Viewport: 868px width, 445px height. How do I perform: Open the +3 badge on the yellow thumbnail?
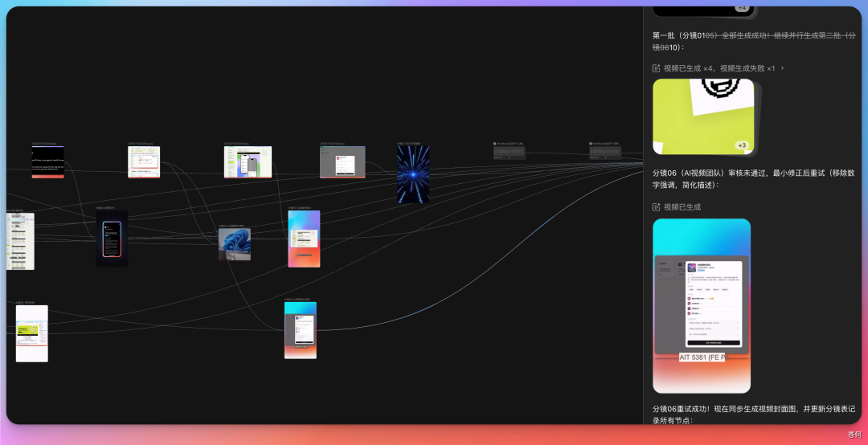point(741,145)
